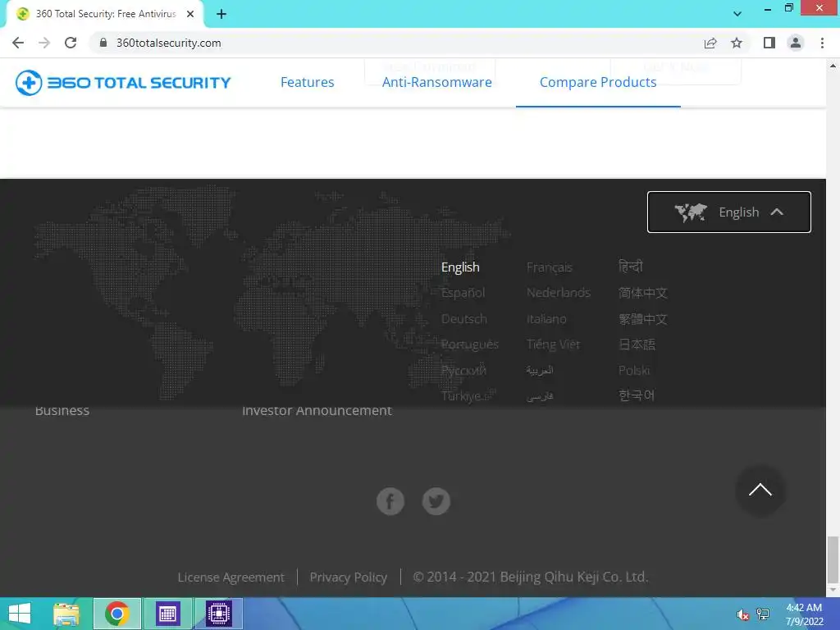This screenshot has height=630, width=840.
Task: Choose Nederlands language
Action: pyautogui.click(x=558, y=293)
